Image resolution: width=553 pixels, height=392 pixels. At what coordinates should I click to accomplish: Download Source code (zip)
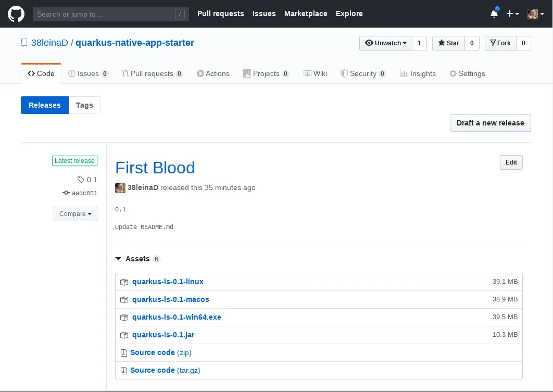(161, 352)
